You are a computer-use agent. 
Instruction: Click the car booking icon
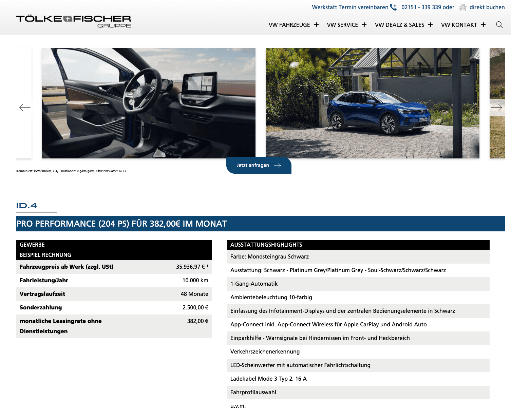[463, 7]
